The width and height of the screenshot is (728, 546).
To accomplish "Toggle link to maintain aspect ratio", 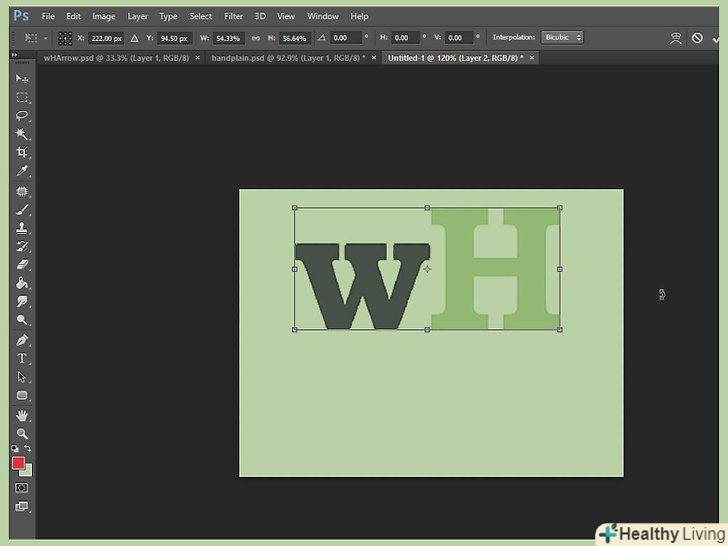I will [256, 38].
